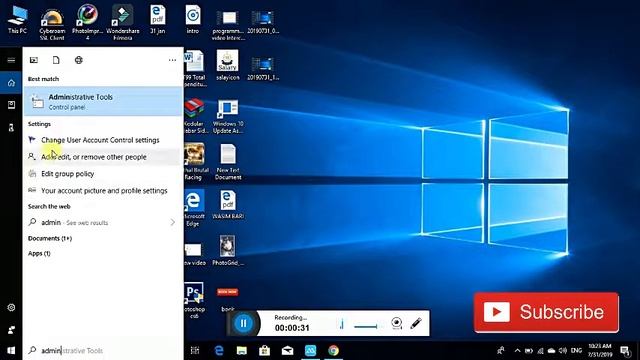640x360 pixels.
Task: Open the Windows 10 Update Assistant shortcut
Action: [228, 117]
